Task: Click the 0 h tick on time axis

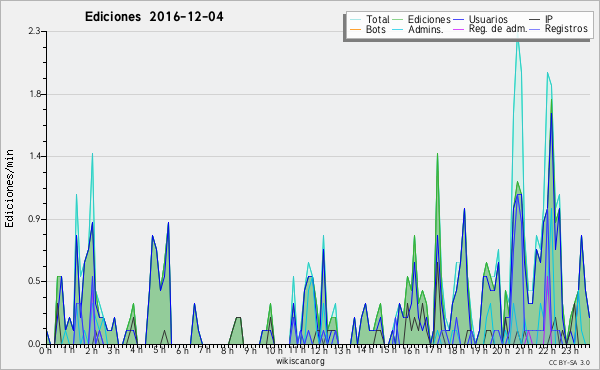Action: click(x=45, y=351)
